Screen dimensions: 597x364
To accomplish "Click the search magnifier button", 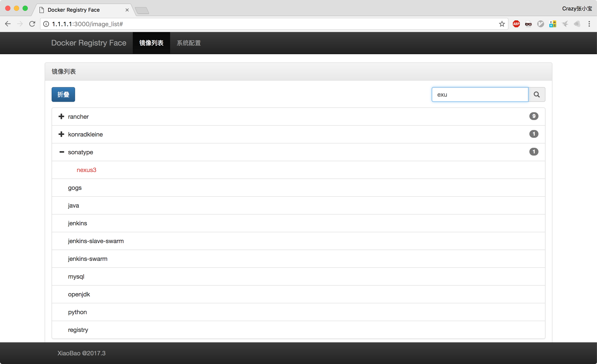I will click(536, 95).
